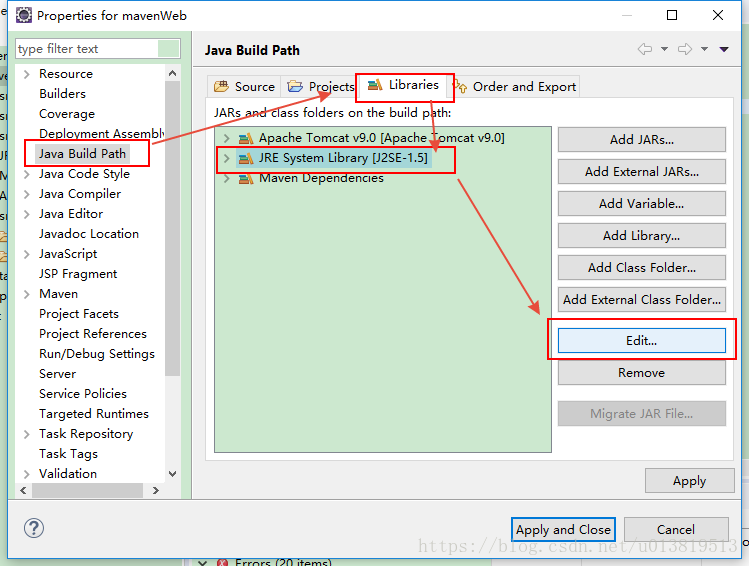Click the horizontal scrollbar right arrow
This screenshot has width=749, height=566.
tap(155, 491)
